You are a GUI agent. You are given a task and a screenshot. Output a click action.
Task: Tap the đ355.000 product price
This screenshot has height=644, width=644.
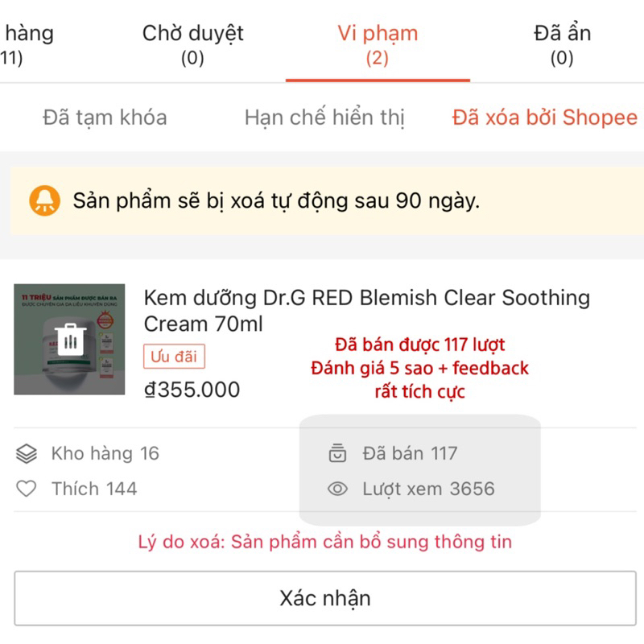pos(192,390)
